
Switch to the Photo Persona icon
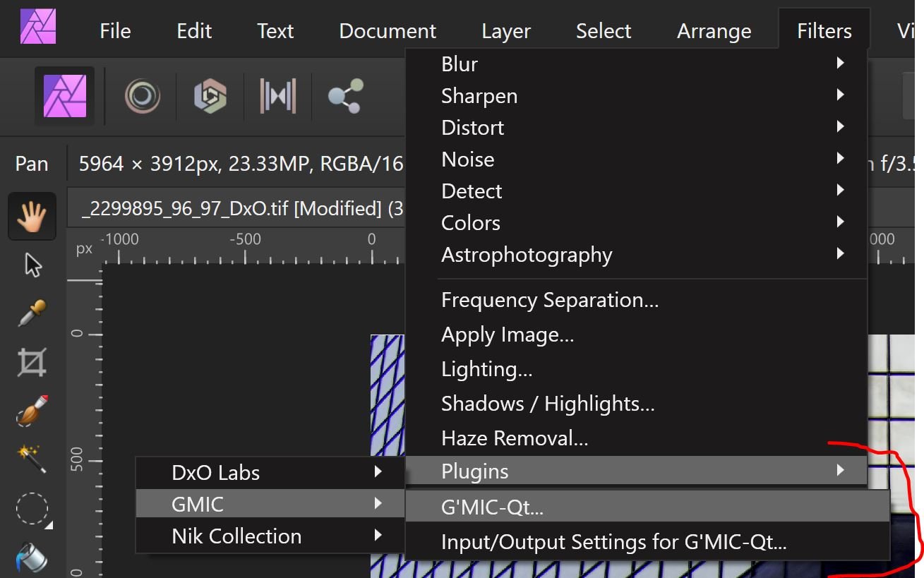pos(64,96)
